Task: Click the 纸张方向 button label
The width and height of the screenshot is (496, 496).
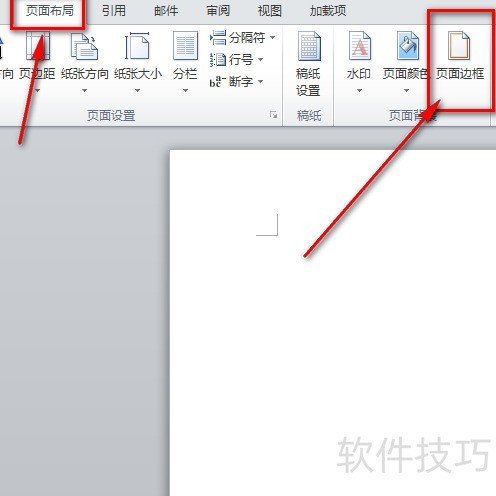Action: pyautogui.click(x=85, y=74)
